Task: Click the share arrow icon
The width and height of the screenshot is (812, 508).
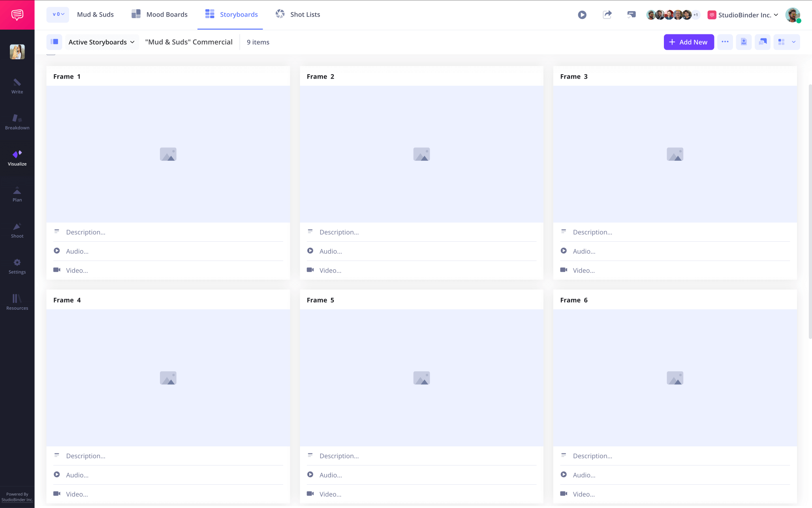Action: pos(607,15)
